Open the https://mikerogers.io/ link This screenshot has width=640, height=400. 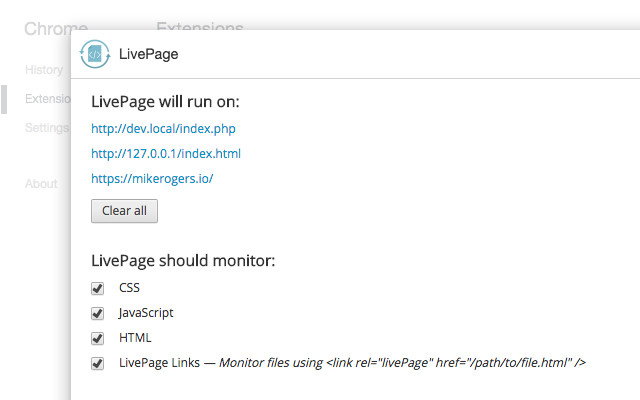(152, 179)
